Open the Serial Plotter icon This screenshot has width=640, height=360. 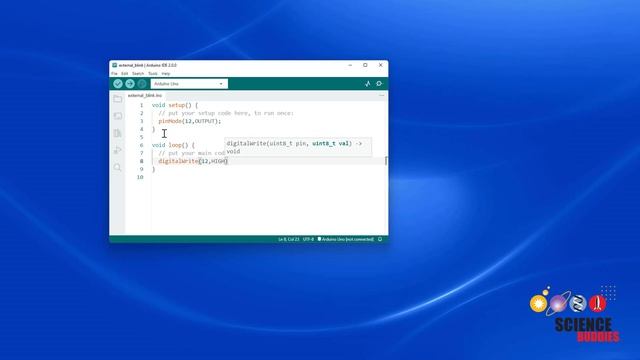coord(368,84)
